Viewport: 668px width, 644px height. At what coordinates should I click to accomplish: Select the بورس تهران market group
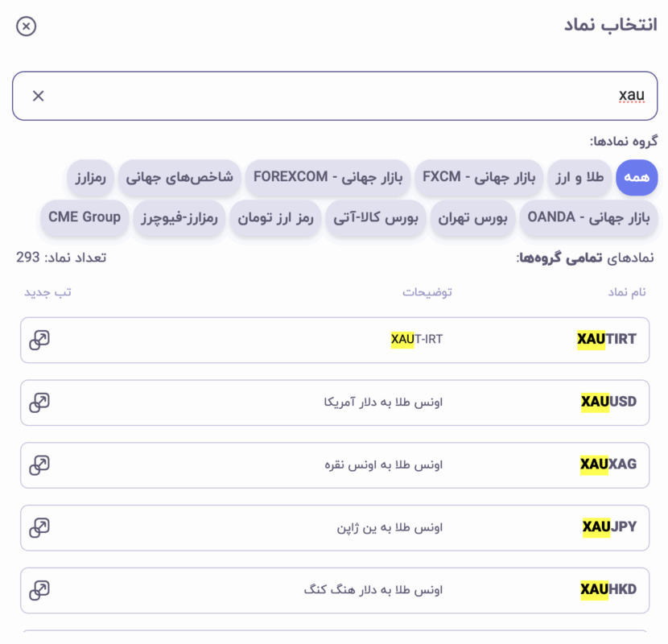(x=472, y=217)
